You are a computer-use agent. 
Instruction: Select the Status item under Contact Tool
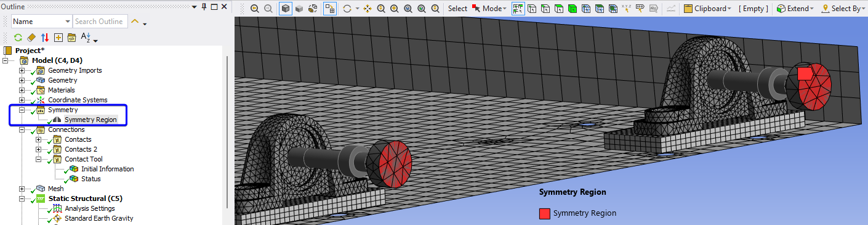click(91, 179)
